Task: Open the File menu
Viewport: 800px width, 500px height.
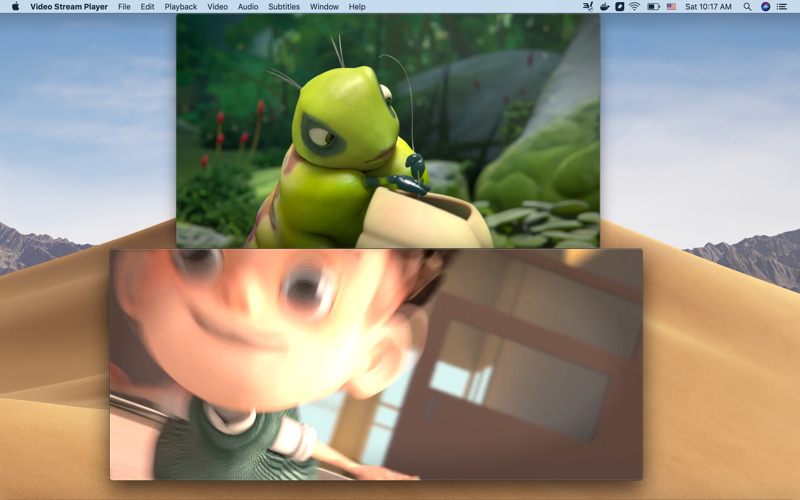Action: pos(124,7)
